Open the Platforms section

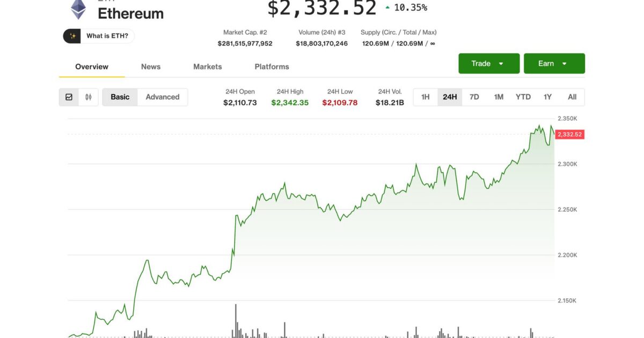coord(272,67)
